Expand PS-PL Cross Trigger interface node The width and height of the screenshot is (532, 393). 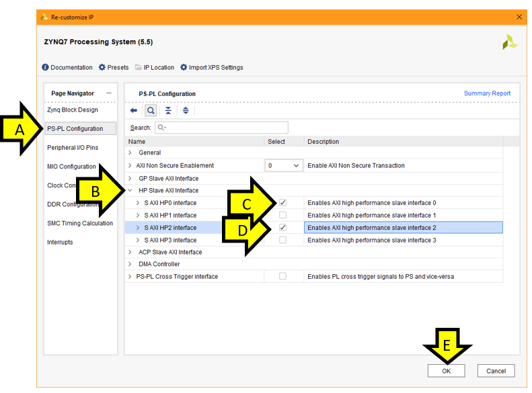coord(130,277)
